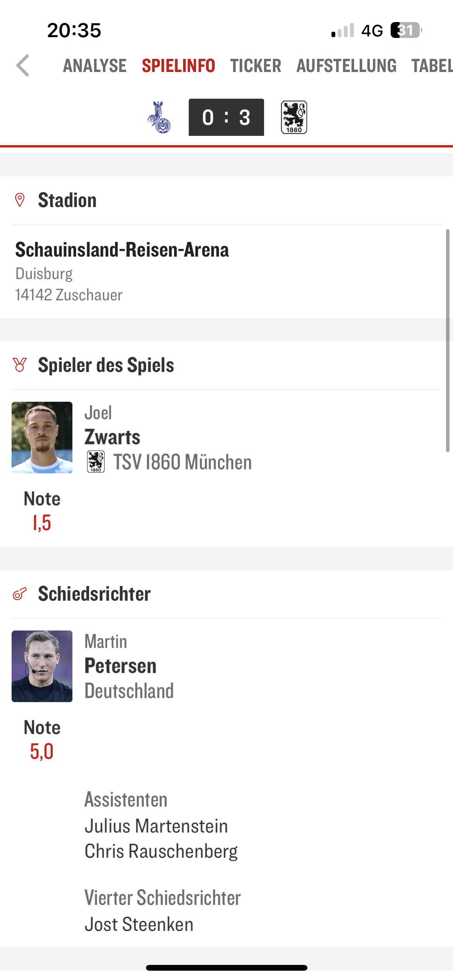Tap the back chevron arrow
This screenshot has height=980, width=453.
tap(23, 65)
